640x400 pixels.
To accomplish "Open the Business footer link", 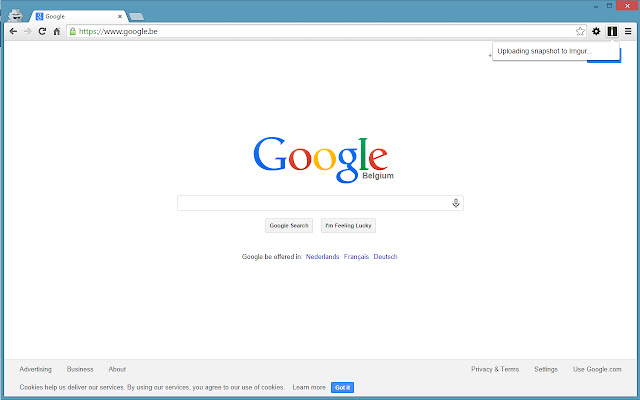I will tap(80, 369).
